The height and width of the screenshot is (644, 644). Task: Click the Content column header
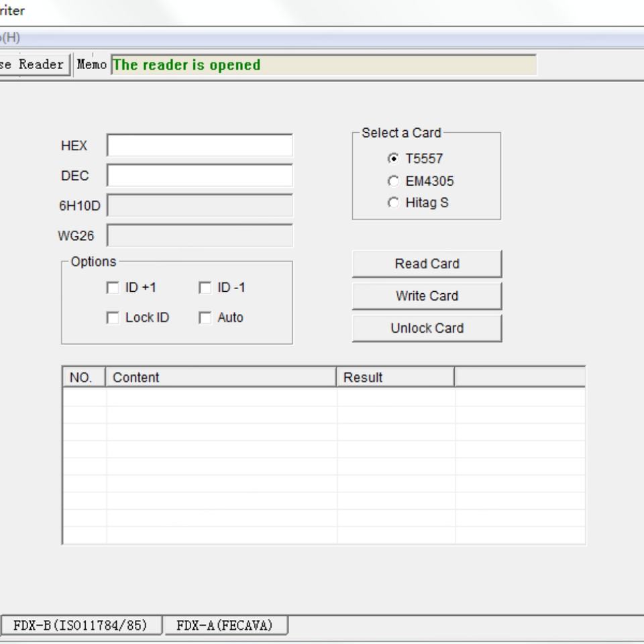click(x=221, y=377)
